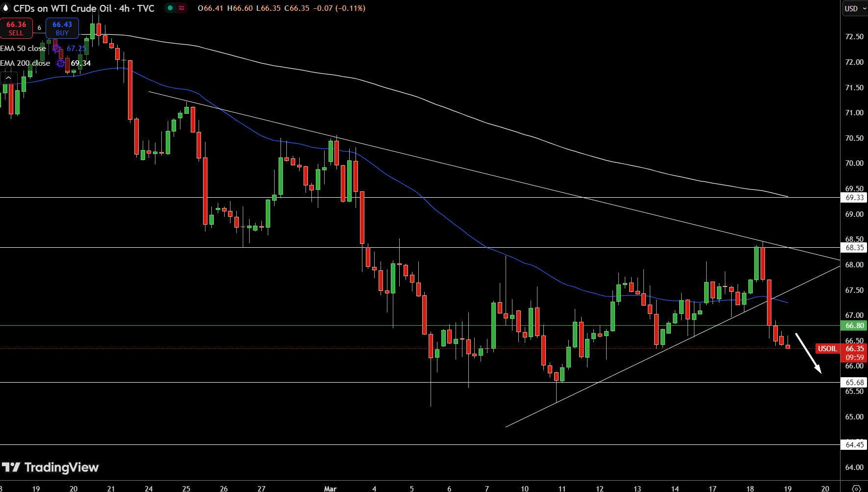Click the 68.35 price level label
This screenshot has width=868, height=492.
[x=854, y=248]
